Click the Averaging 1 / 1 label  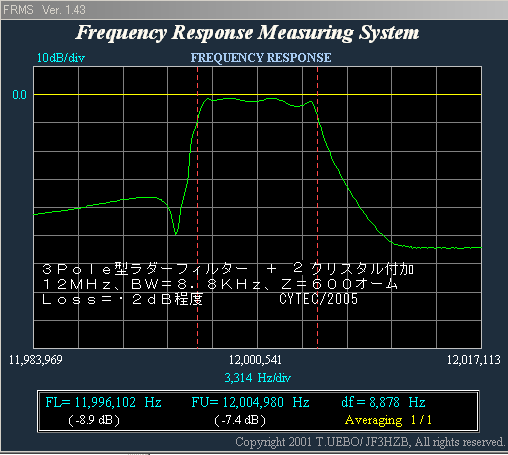click(x=388, y=420)
